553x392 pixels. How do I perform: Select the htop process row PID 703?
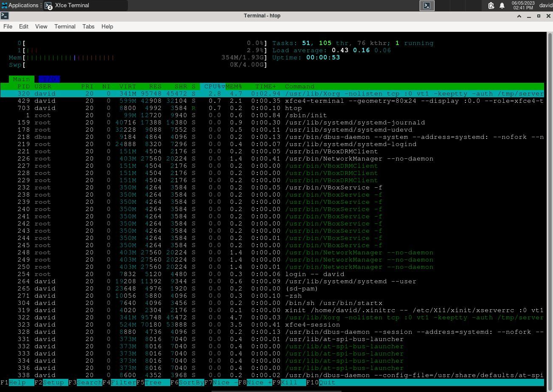pos(272,108)
